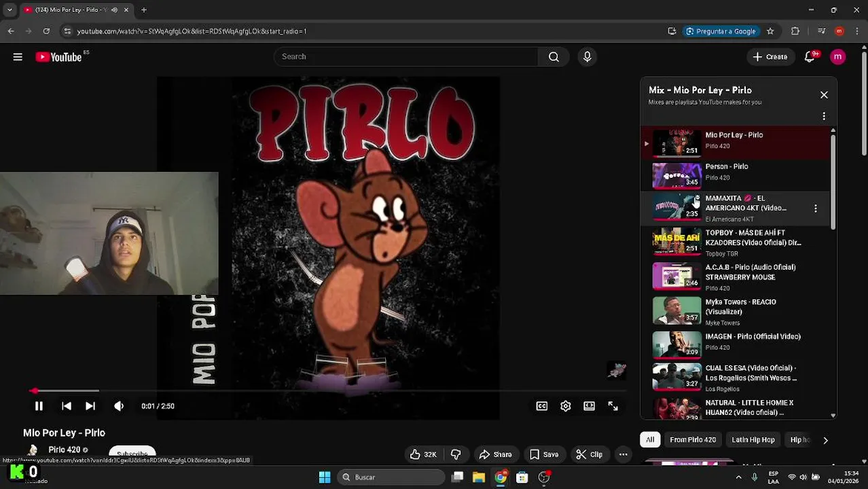Open a new browser tab
Screen dimensions: 868x489
click(144, 10)
